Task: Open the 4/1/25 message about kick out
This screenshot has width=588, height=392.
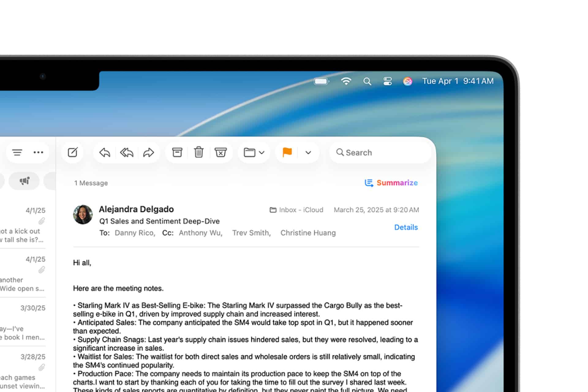Action: [x=23, y=225]
